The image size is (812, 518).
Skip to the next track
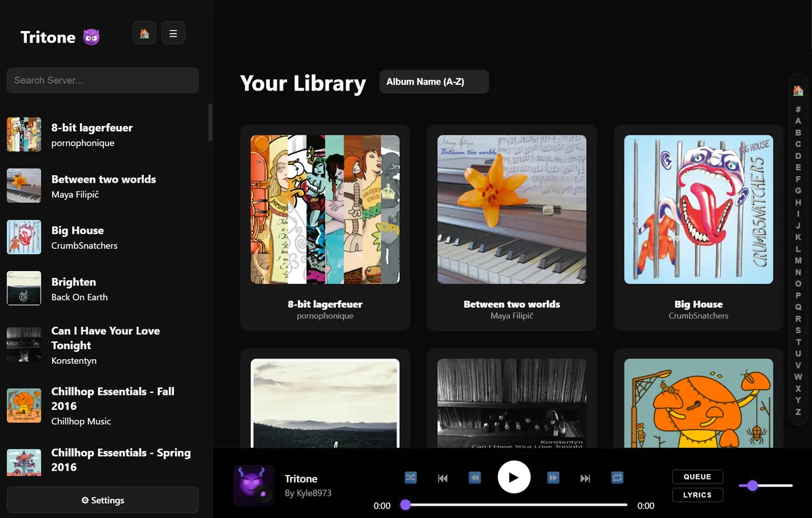coord(585,478)
